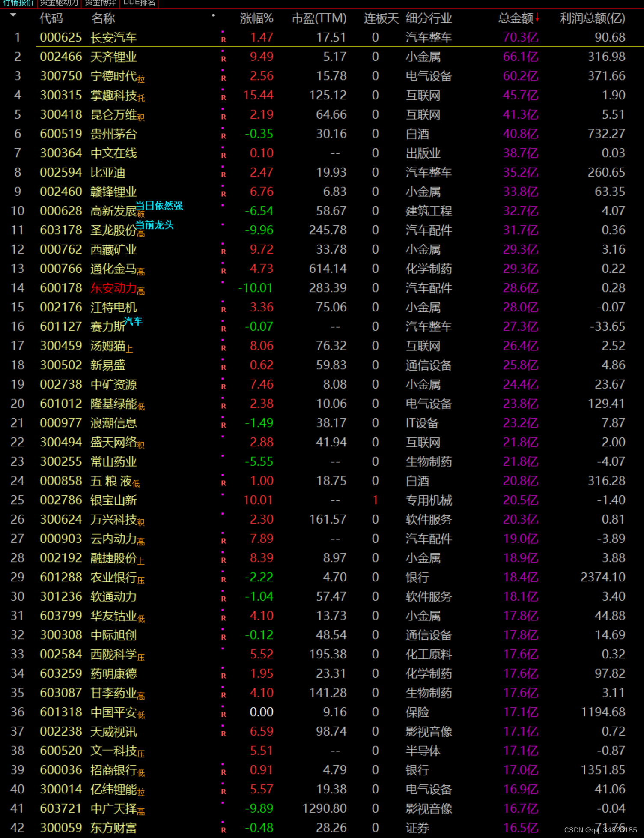
Task: Open the DDE排名 tab
Action: coord(139,3)
